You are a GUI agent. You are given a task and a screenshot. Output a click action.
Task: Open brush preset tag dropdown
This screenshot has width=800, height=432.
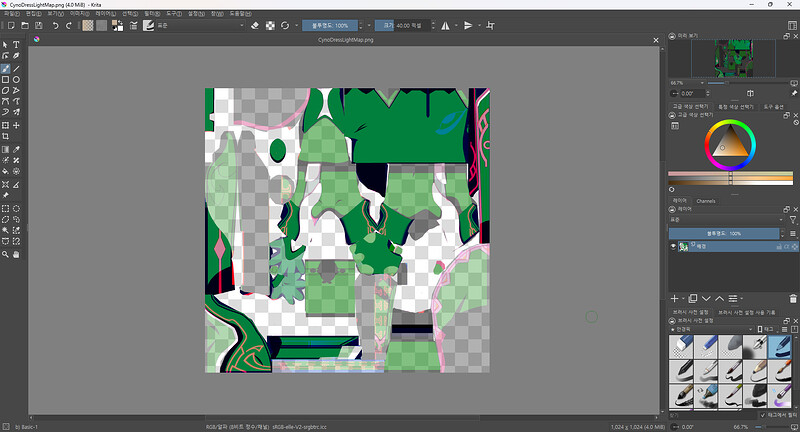pos(711,329)
